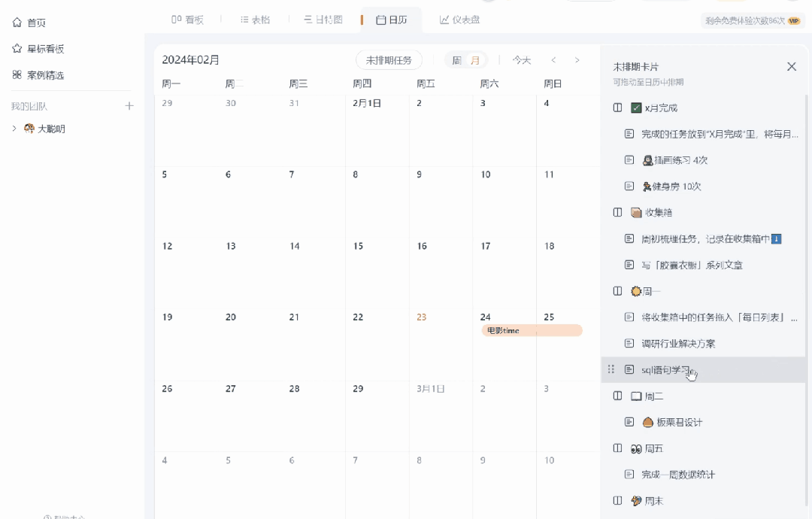Open the 电影time calendar event bar
This screenshot has width=812, height=519.
[531, 330]
